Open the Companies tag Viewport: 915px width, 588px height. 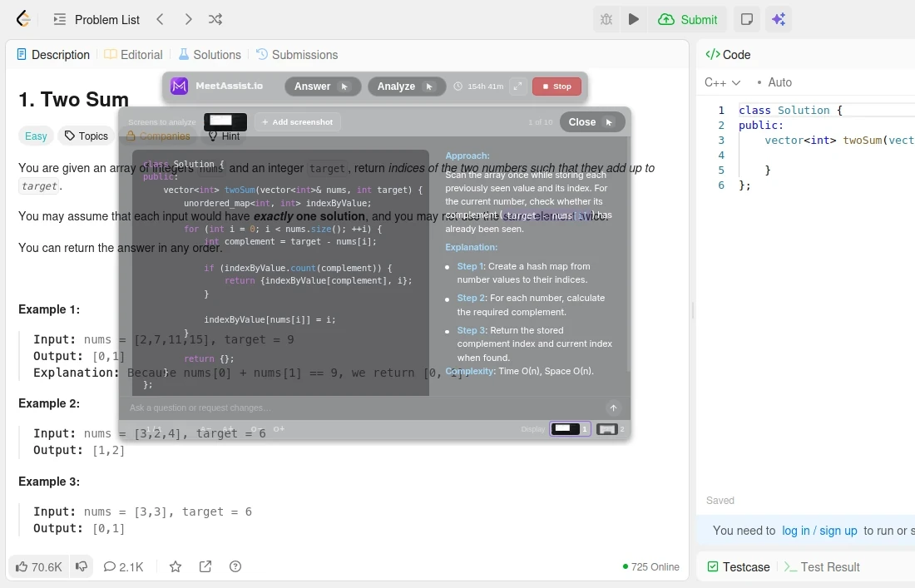(x=158, y=136)
